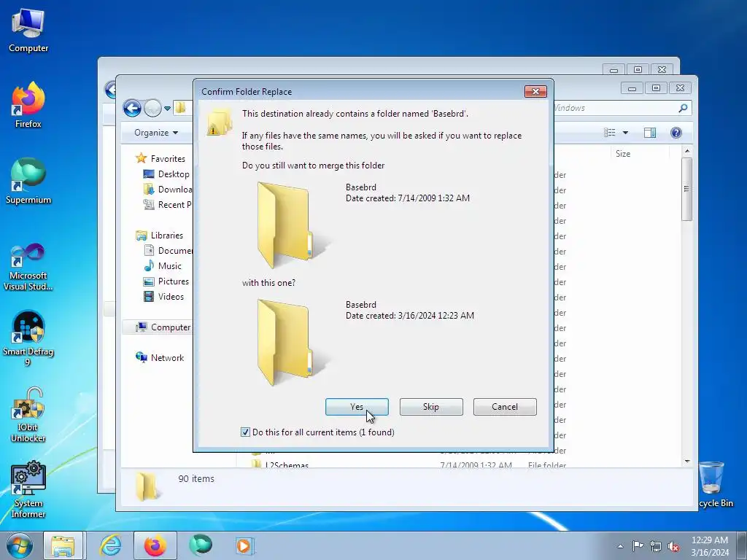
Task: Click the scrollbar down arrow in Explorer
Action: point(686,461)
